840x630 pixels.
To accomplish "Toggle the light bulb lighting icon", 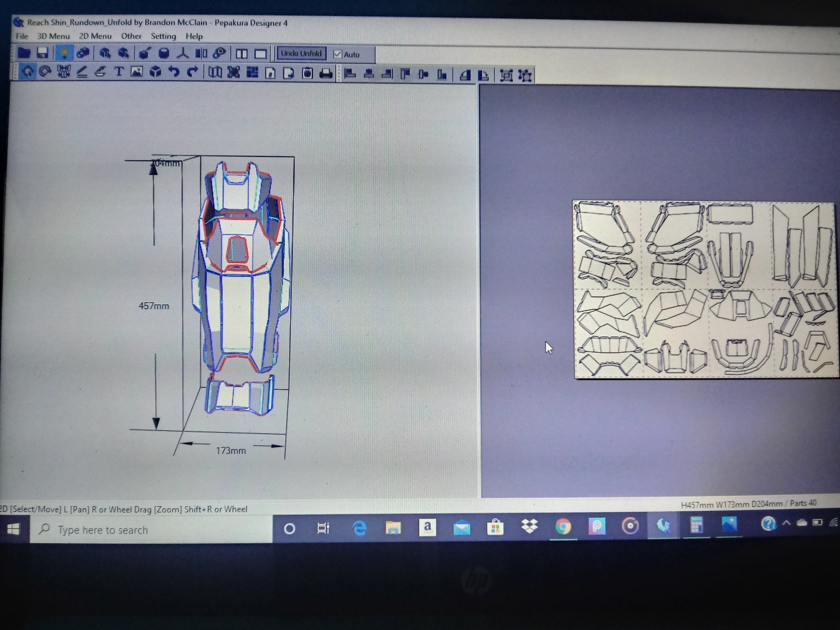I will point(64,53).
